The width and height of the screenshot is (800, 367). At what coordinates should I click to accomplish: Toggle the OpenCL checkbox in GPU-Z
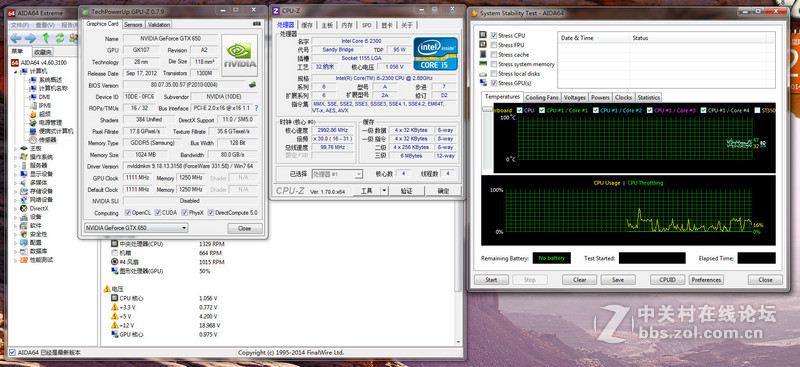pyautogui.click(x=128, y=213)
